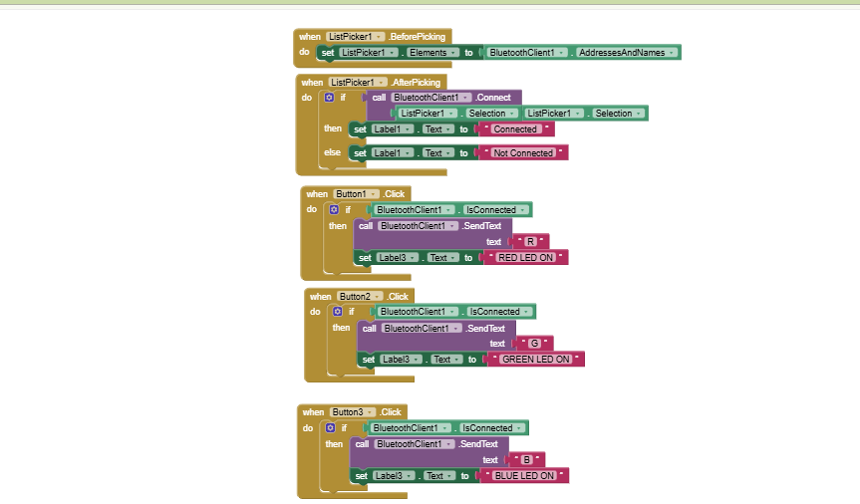860x504 pixels.
Task: Select "text" socket label above GREEN LED ON
Action: (497, 344)
